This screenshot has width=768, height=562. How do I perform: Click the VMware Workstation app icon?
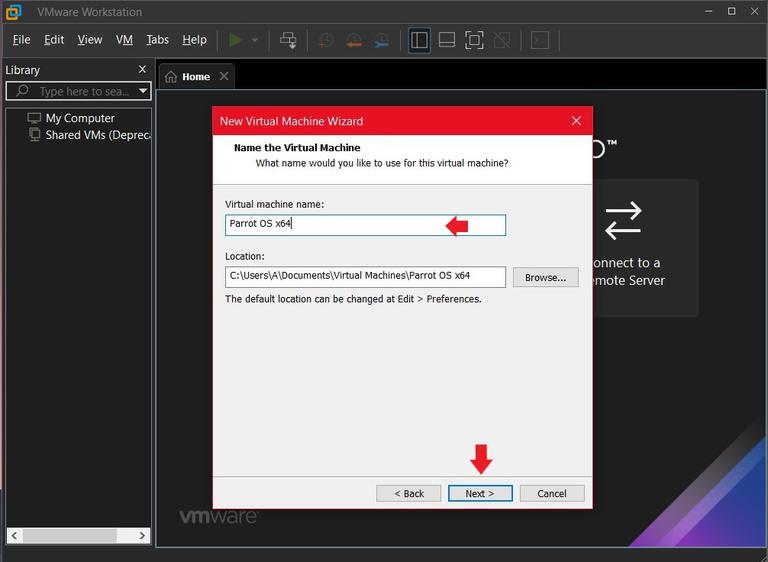coord(13,12)
